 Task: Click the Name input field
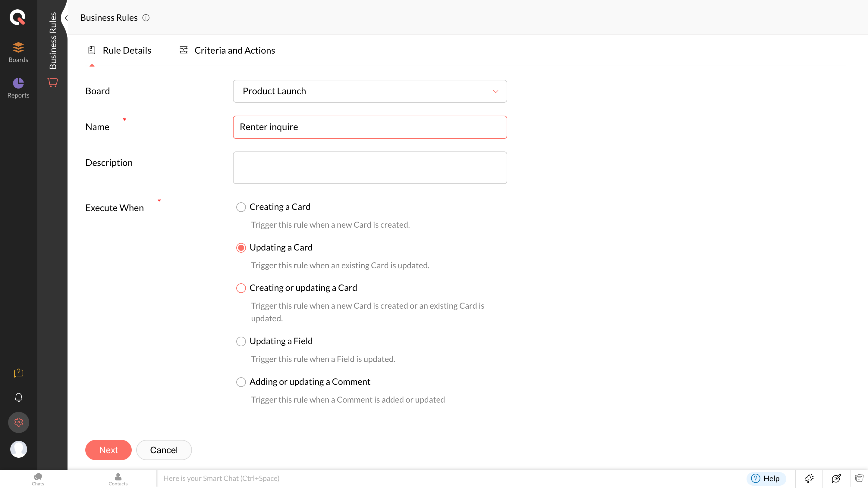(370, 127)
